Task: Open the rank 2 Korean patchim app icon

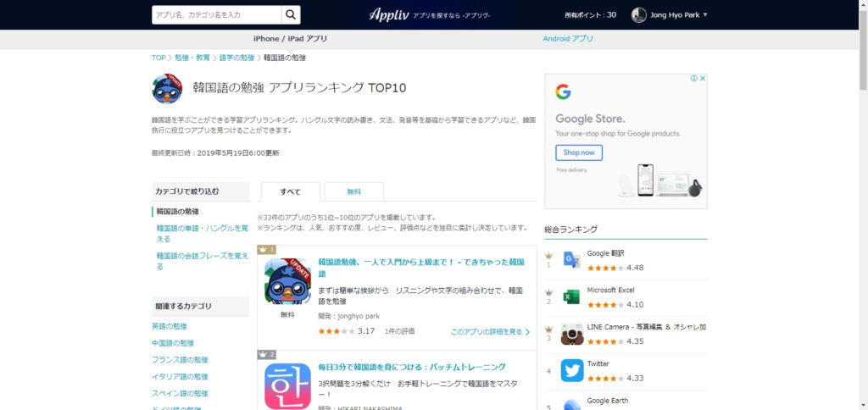Action: point(287,385)
